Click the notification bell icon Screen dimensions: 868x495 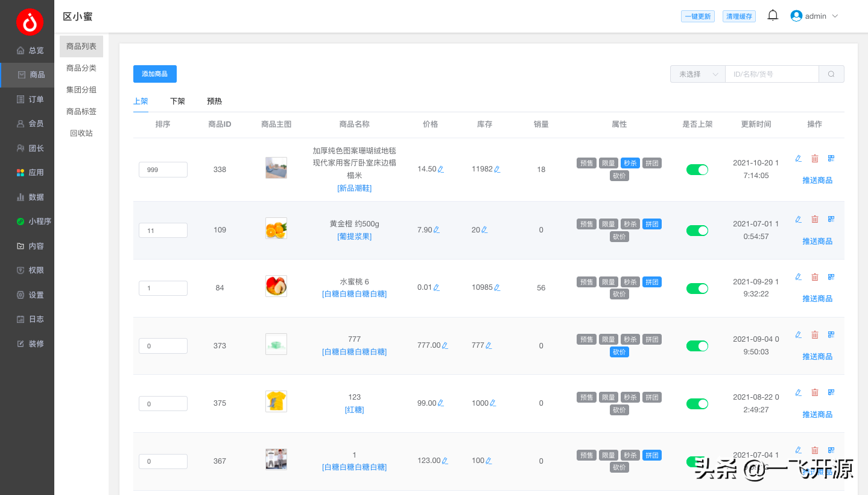coord(773,16)
